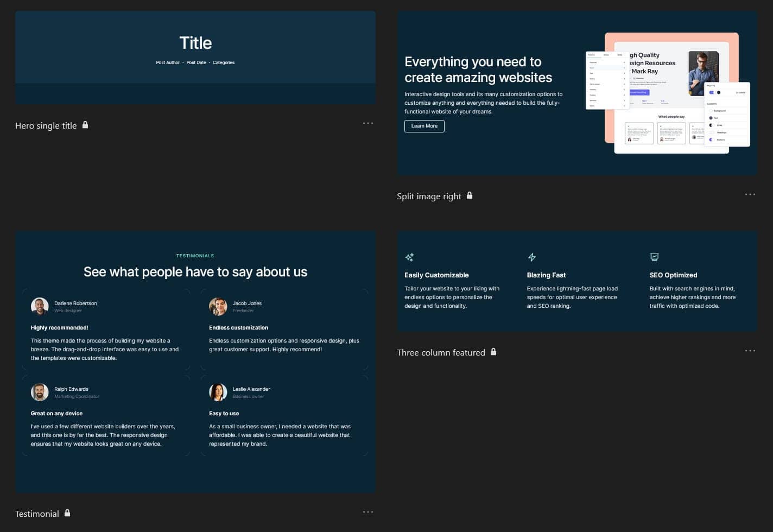Screen dimensions: 773x532
Task: Click the Categories text in hero
Action: [224, 62]
